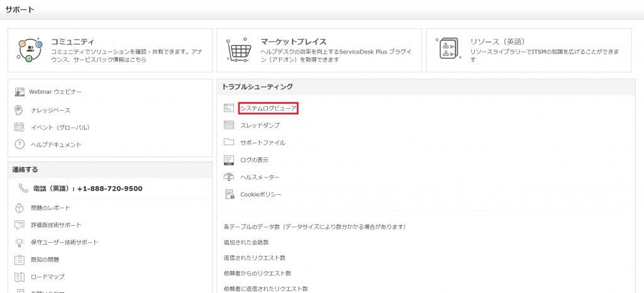Open the コミュニティ card title
644x293 pixels.
tap(73, 42)
